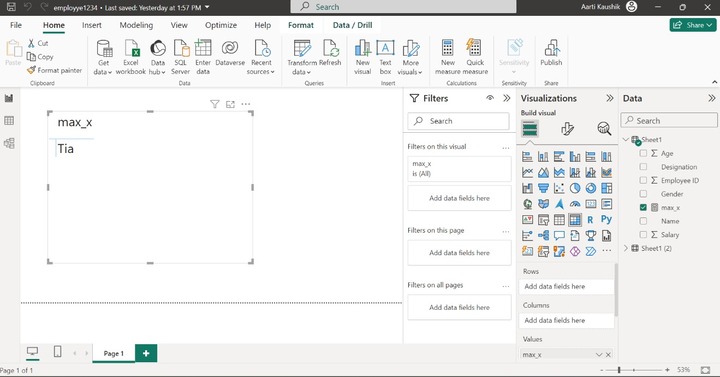Screen dimensions: 720x377
Task: Adjust the zoom slider in status bar
Action: pyautogui.click(x=619, y=370)
